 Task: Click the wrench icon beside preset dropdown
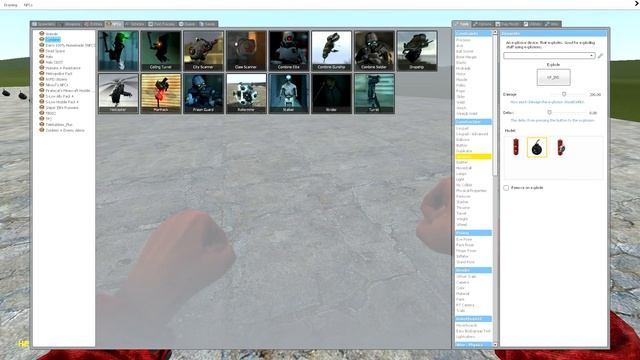pyautogui.click(x=600, y=56)
